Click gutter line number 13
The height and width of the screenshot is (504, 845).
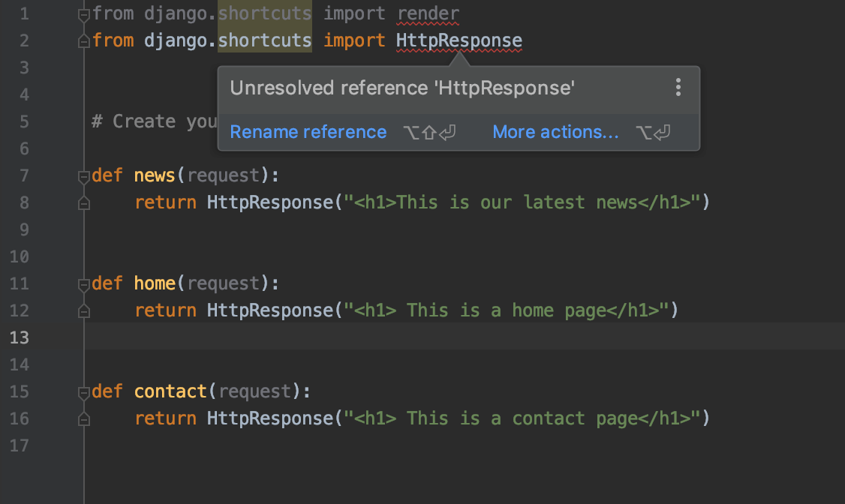click(x=19, y=337)
